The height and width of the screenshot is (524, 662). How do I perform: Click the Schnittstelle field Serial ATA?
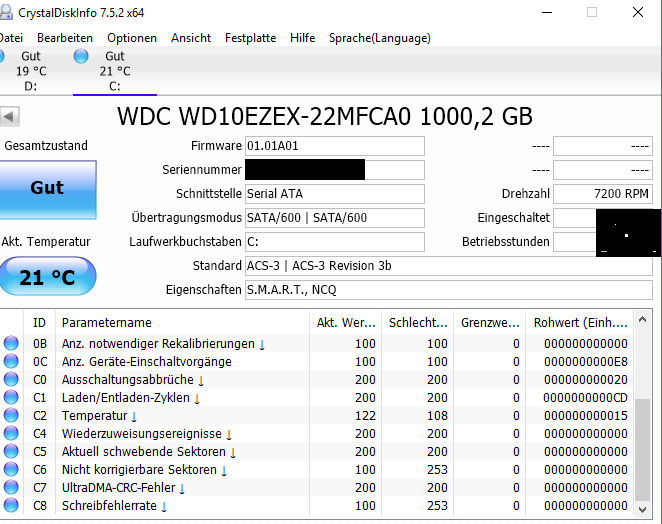point(335,194)
